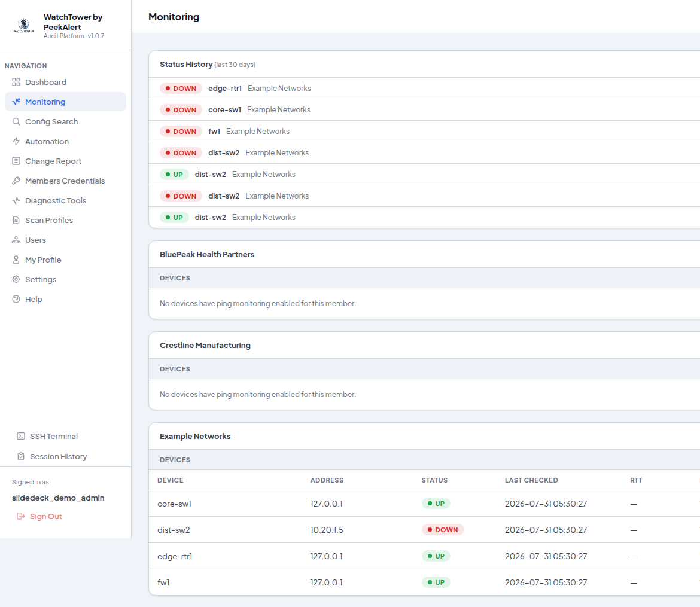Click the WatchTower logo icon
Image resolution: width=700 pixels, height=607 pixels.
pos(24,26)
